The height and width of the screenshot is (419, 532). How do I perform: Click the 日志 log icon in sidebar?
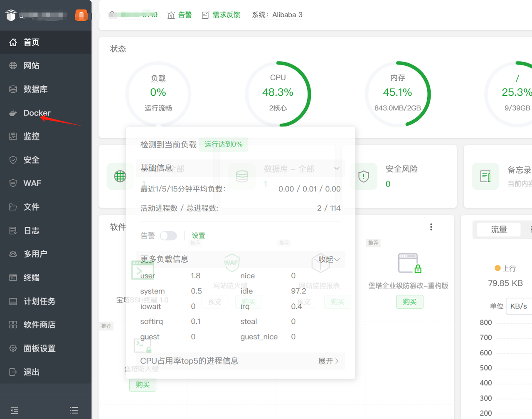13,231
